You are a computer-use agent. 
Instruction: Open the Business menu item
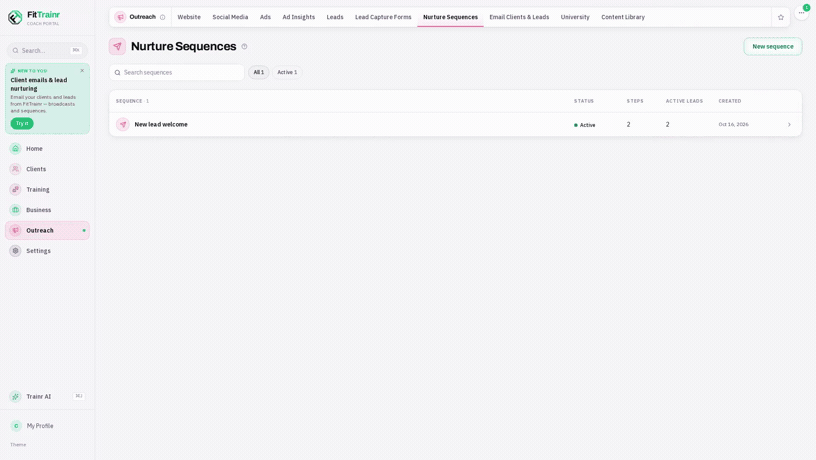click(47, 210)
